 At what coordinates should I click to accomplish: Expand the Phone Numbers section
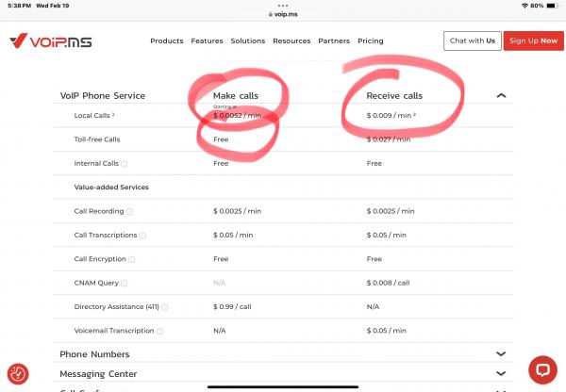click(x=501, y=354)
